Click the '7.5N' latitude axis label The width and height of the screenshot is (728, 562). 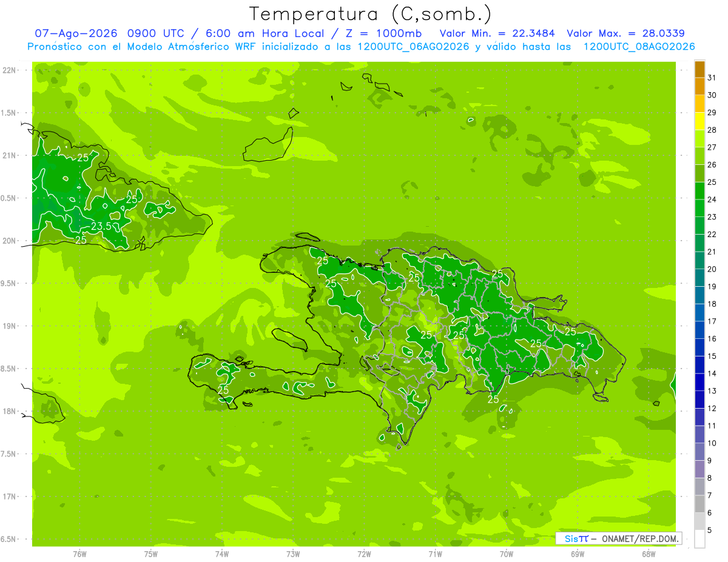tap(8, 454)
